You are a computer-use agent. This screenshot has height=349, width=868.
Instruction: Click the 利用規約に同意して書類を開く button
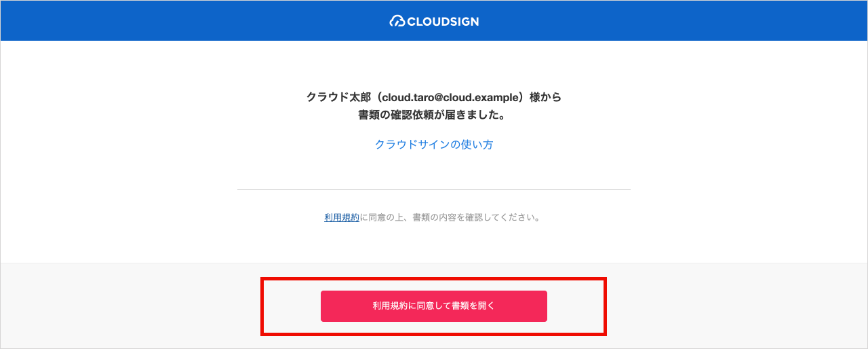[434, 306]
